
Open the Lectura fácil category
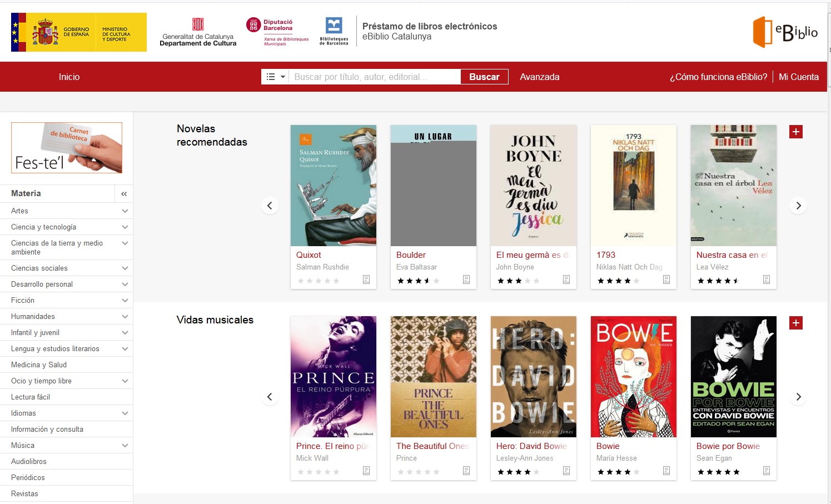pos(31,397)
